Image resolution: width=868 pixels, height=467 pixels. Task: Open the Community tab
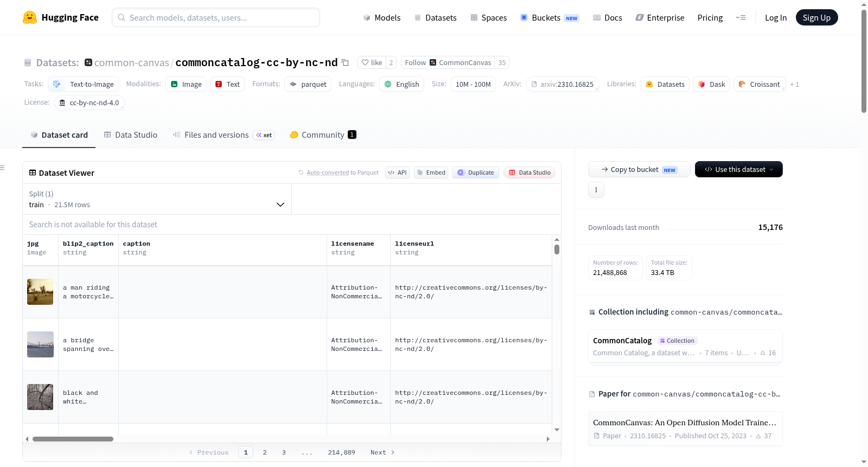pyautogui.click(x=323, y=135)
